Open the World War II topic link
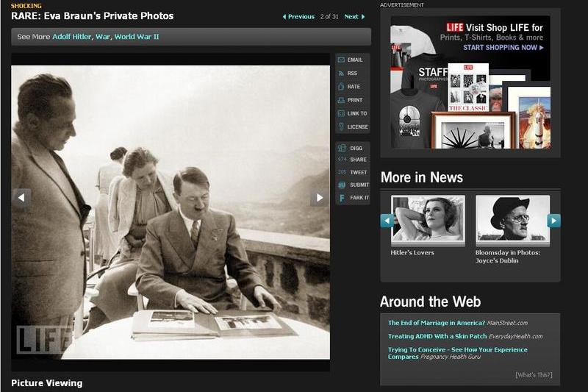 (137, 37)
